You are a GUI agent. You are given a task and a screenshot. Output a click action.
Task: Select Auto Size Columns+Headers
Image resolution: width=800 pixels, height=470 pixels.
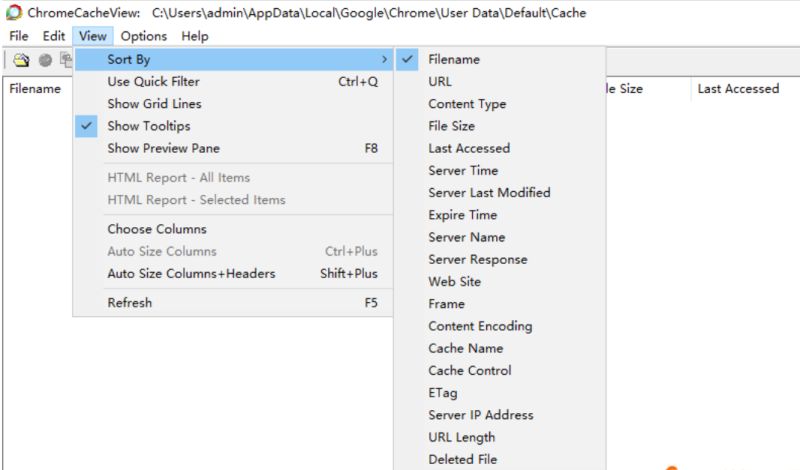coord(234,274)
